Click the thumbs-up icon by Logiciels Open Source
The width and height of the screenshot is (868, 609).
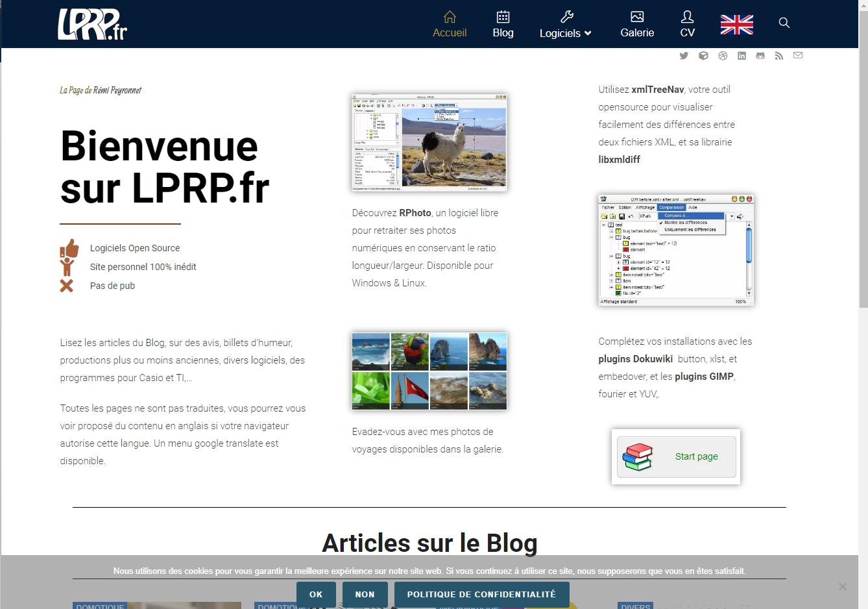click(69, 249)
